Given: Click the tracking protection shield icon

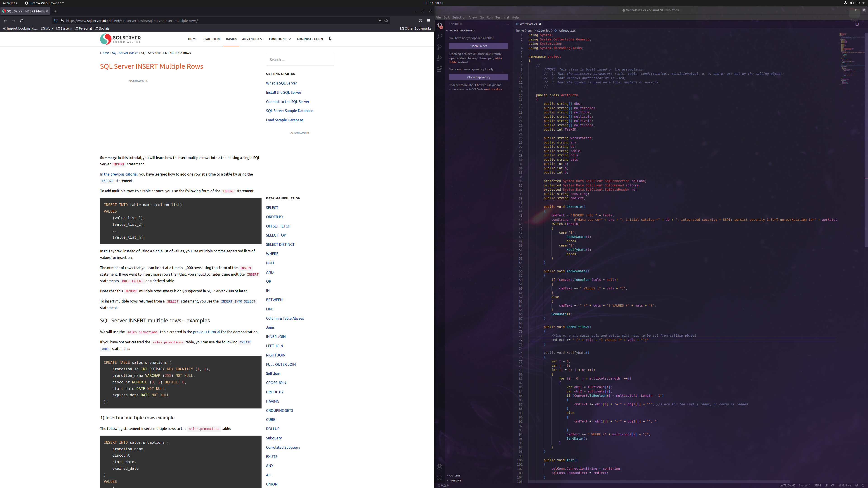Looking at the screenshot, I should click(x=56, y=21).
